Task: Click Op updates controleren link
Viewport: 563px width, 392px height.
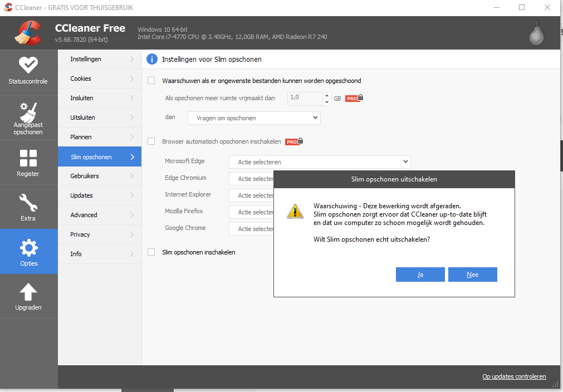Action: pos(514,377)
